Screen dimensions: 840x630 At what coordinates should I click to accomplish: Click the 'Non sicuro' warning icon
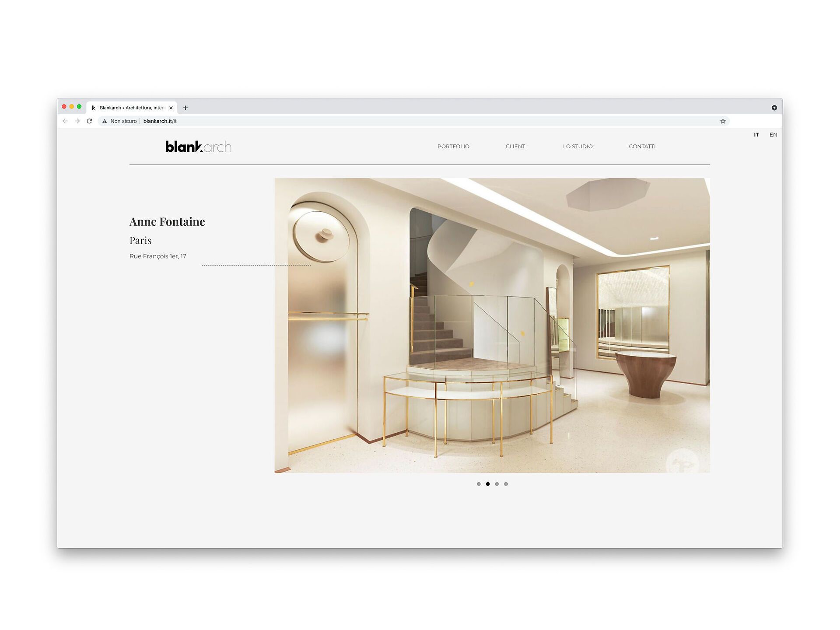(x=105, y=121)
